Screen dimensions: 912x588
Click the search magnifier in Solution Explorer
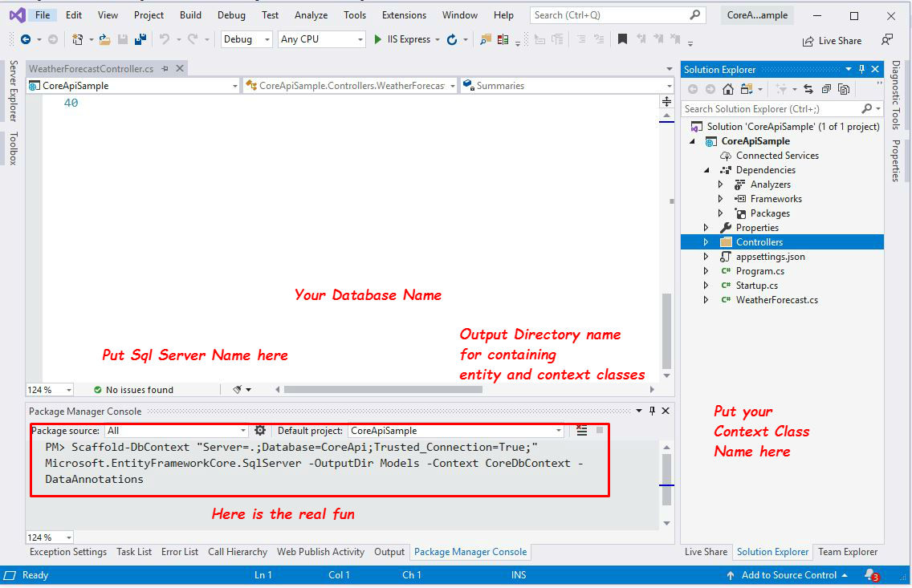click(866, 108)
